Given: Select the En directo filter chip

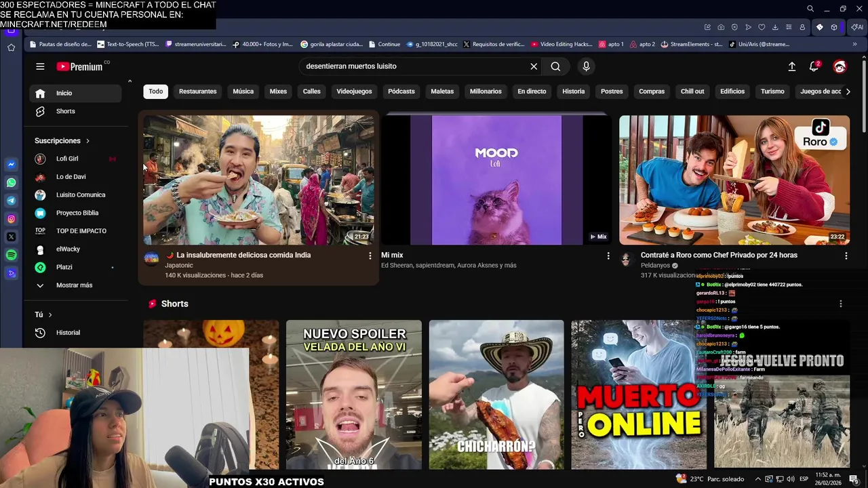Looking at the screenshot, I should pos(532,91).
